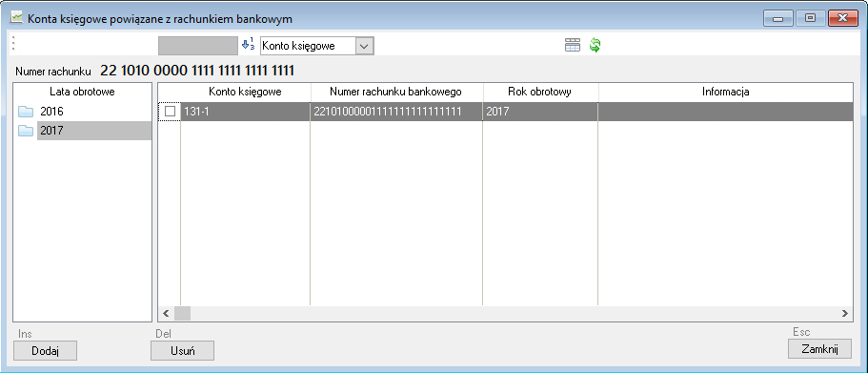
Task: Click the 2017 folder icon
Action: click(x=26, y=131)
